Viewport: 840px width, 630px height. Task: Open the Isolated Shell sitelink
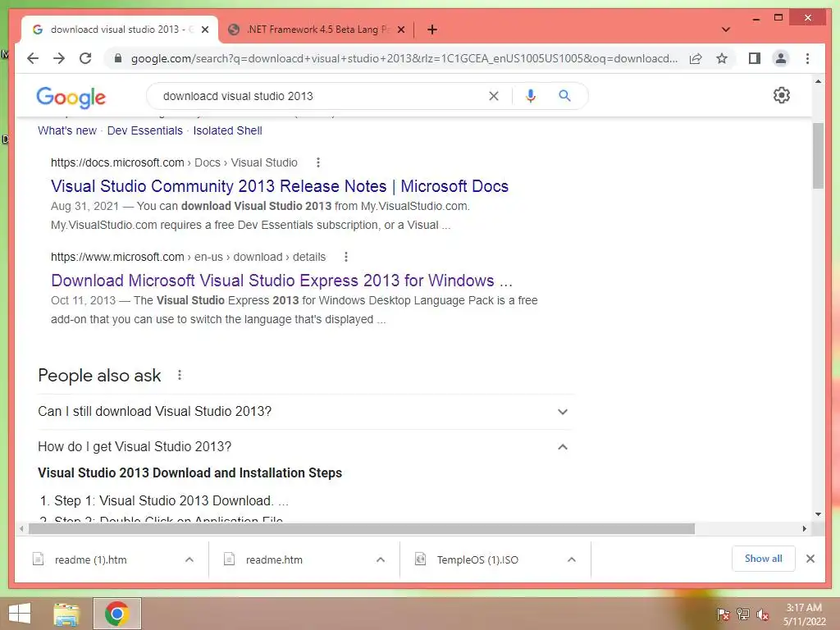228,130
